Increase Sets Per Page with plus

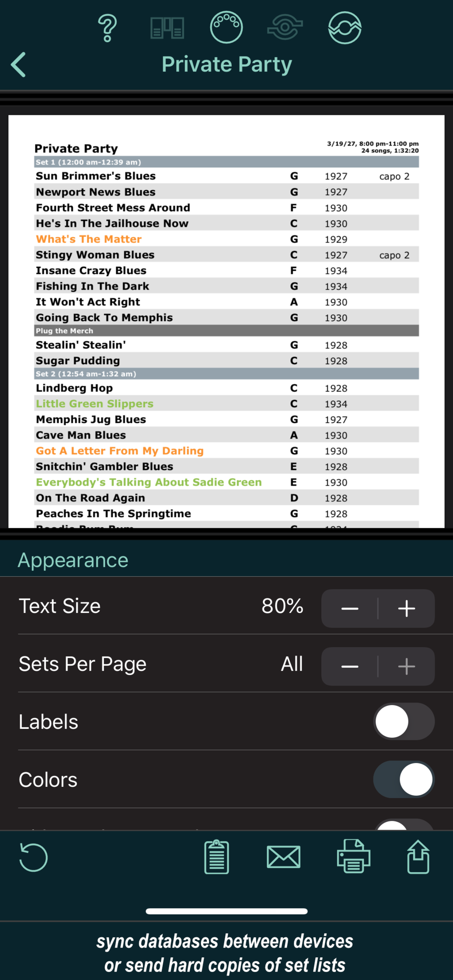pos(406,666)
